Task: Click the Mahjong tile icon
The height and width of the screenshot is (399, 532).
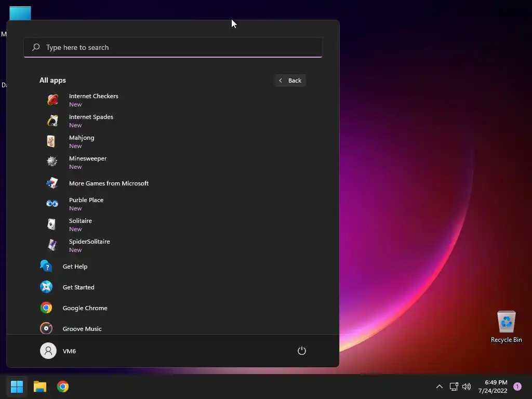Action: pos(51,141)
